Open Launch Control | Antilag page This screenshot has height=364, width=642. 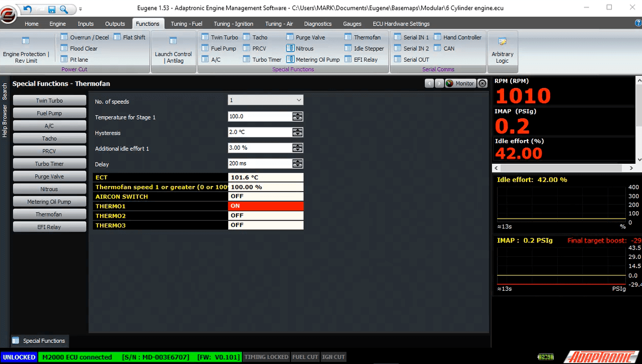click(173, 50)
